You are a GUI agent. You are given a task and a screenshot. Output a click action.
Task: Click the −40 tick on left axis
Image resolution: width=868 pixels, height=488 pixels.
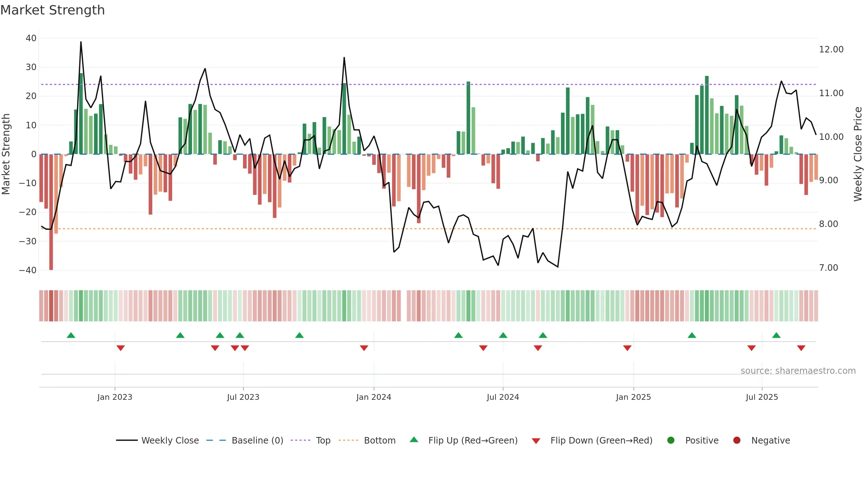(28, 270)
